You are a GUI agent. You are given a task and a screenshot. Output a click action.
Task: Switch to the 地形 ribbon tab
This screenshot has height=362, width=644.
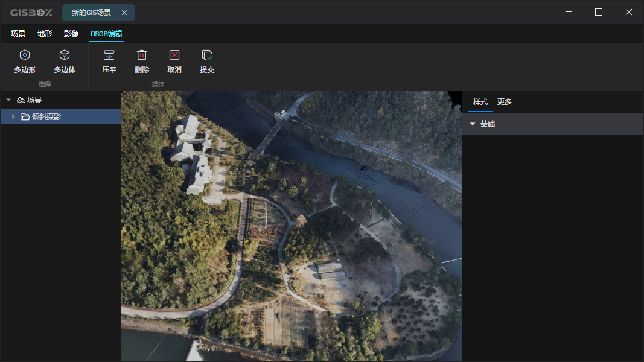(43, 34)
